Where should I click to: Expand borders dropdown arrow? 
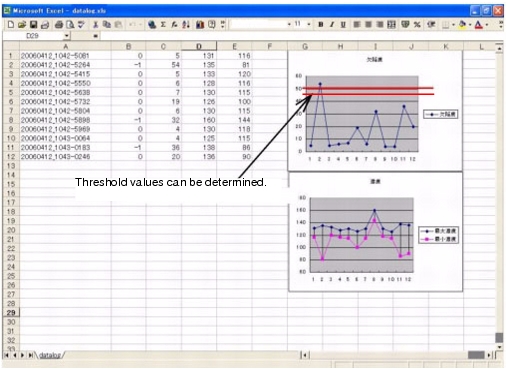coord(453,24)
